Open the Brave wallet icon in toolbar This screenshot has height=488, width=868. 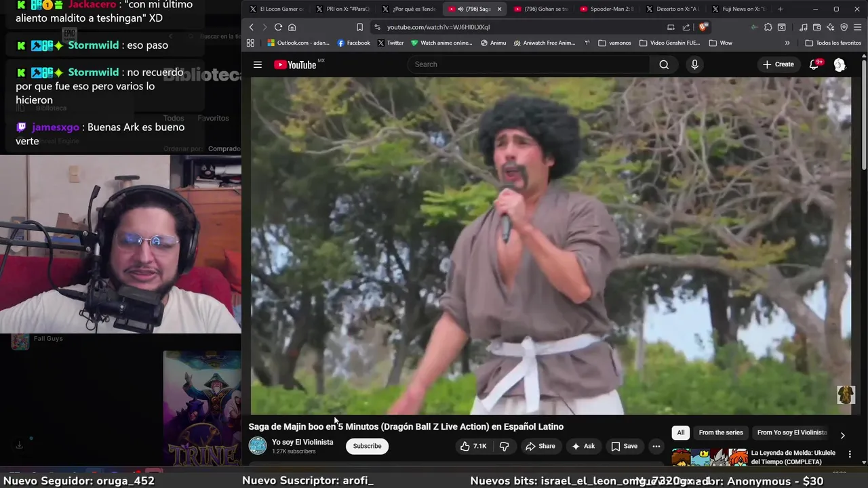click(817, 27)
